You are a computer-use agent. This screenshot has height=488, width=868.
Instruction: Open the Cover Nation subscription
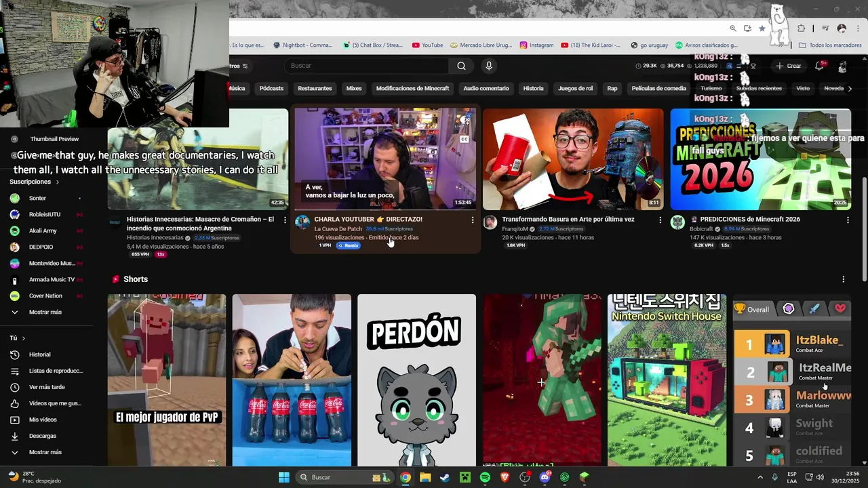[x=46, y=296]
